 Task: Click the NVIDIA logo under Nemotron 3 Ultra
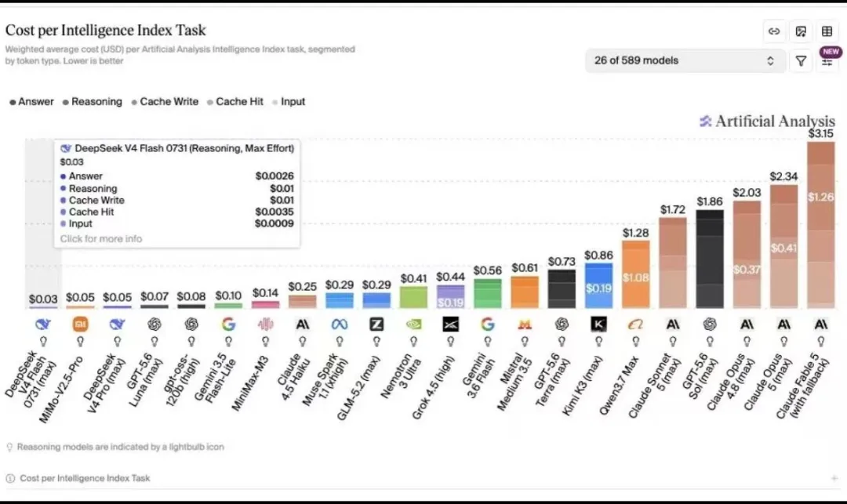point(413,325)
